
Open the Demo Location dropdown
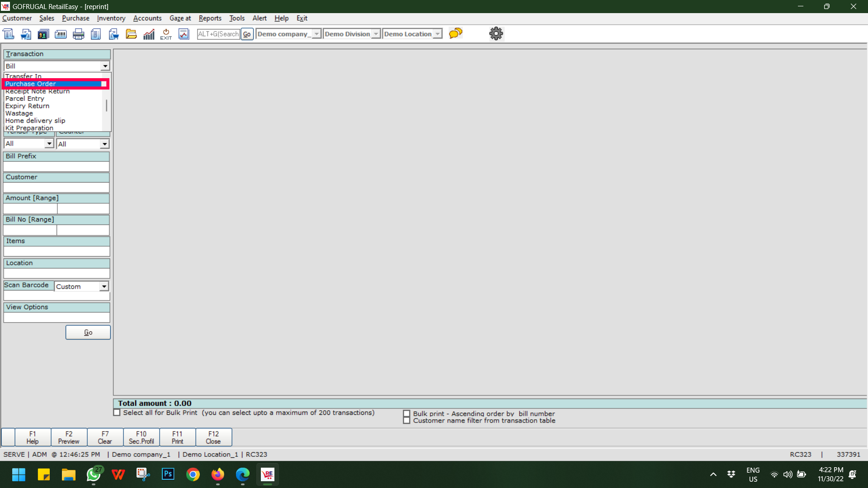pos(437,34)
